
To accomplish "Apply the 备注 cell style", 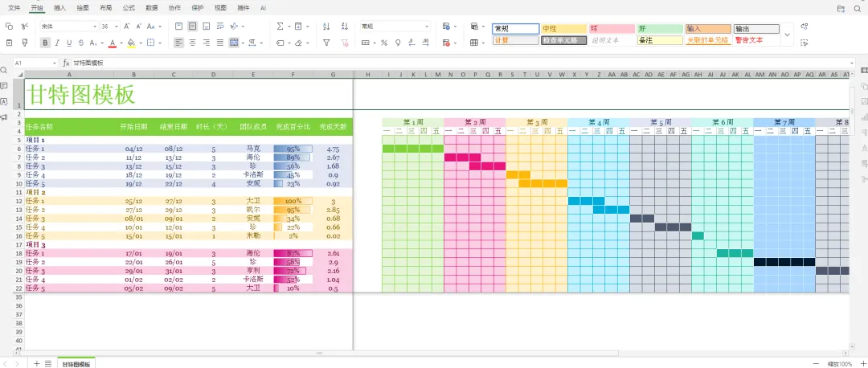I will click(x=660, y=40).
